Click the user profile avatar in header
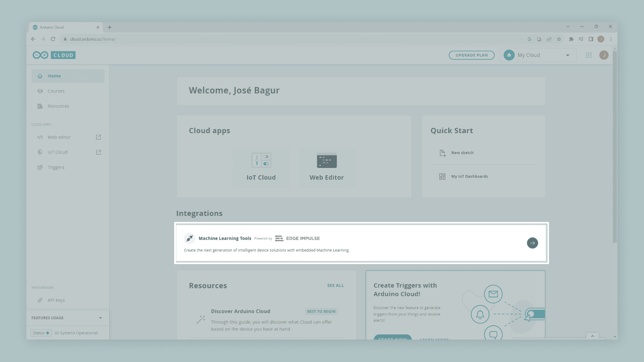 (x=604, y=55)
